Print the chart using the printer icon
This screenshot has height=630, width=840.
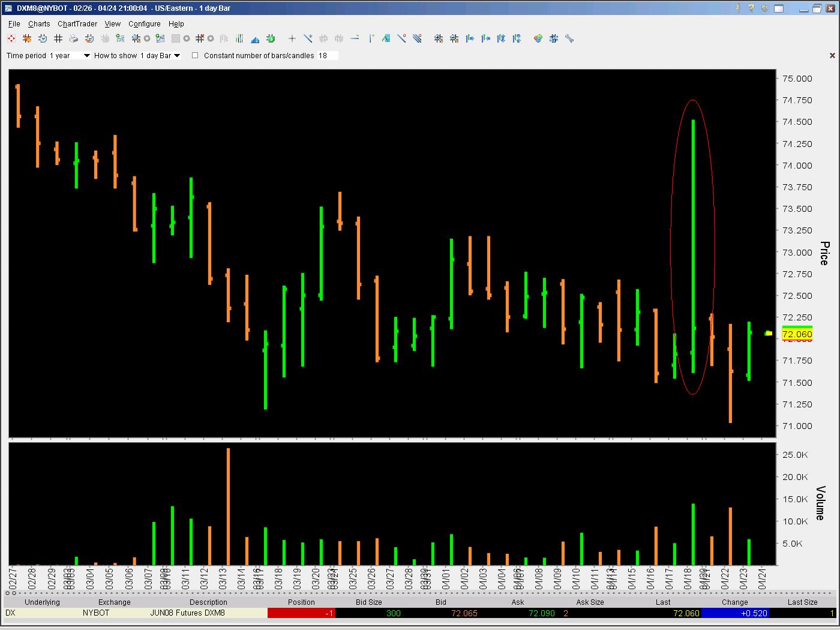point(74,38)
